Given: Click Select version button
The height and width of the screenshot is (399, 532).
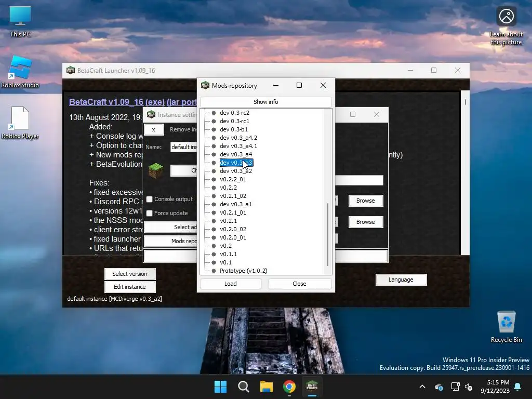Looking at the screenshot, I should coord(130,274).
